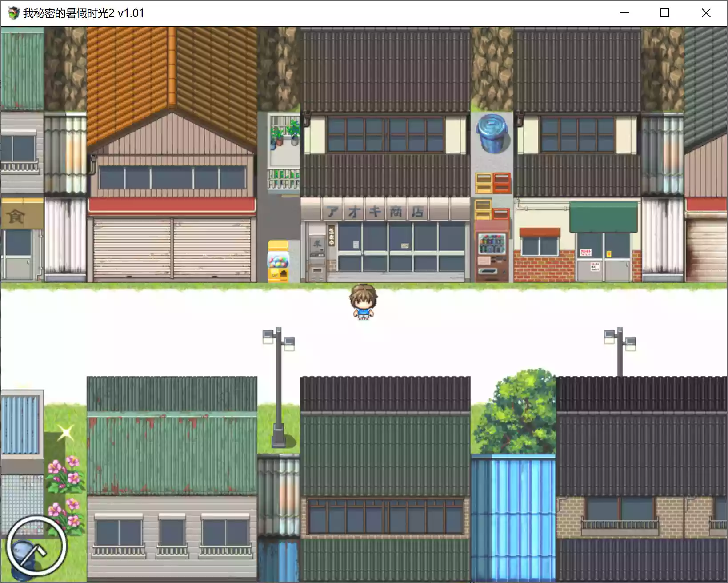Click the closed garage shutter under red sign
The height and width of the screenshot is (583, 728).
(172, 249)
